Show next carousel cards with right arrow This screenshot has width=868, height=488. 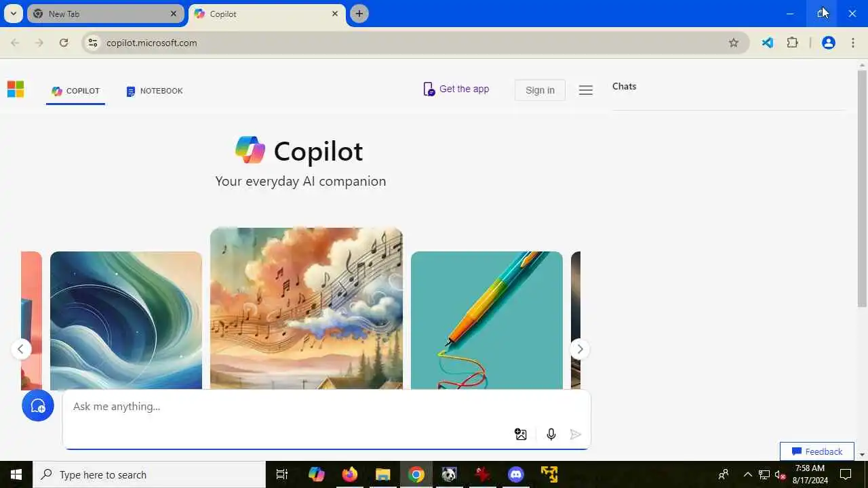[x=580, y=349]
